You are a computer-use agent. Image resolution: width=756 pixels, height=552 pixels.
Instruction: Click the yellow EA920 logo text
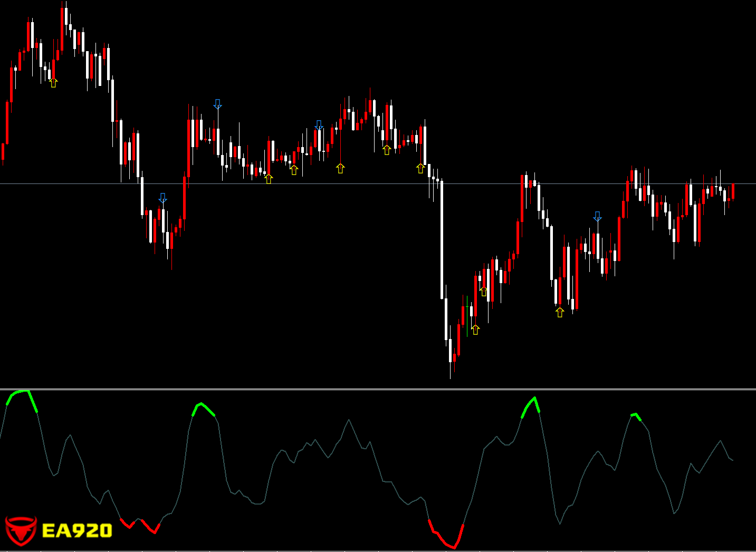point(77,530)
